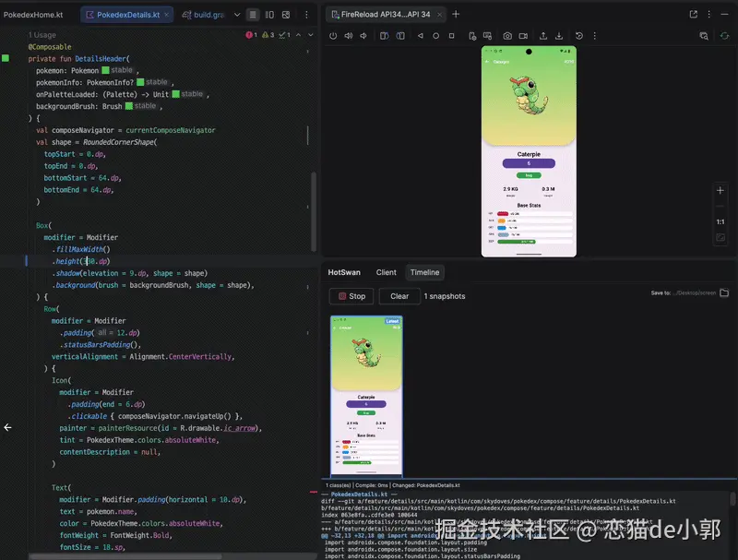The width and height of the screenshot is (738, 560).
Task: Tap the back arrow in the emulator app
Action: pos(487,62)
